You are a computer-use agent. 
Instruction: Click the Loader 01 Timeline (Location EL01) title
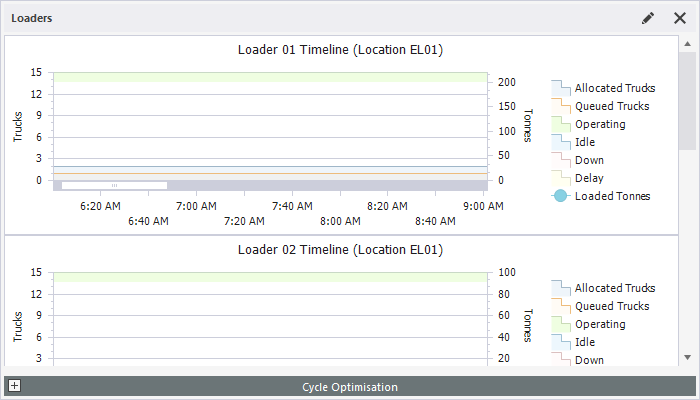coord(340,50)
